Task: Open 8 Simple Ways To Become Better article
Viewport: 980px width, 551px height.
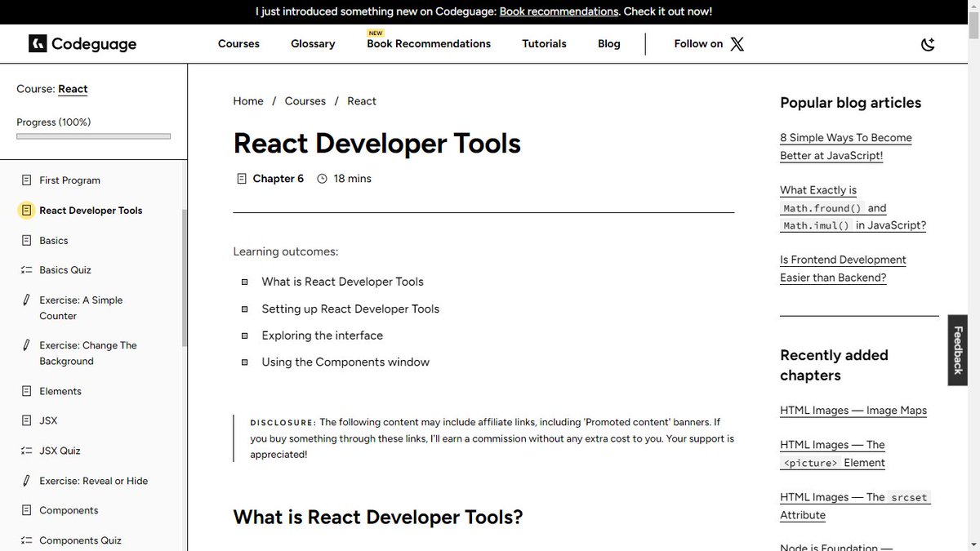Action: [846, 147]
